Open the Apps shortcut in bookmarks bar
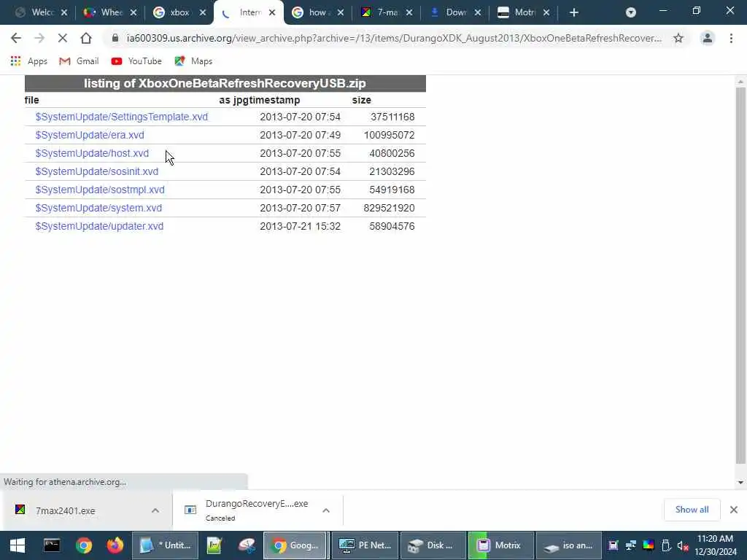The width and height of the screenshot is (747, 560). (x=28, y=61)
